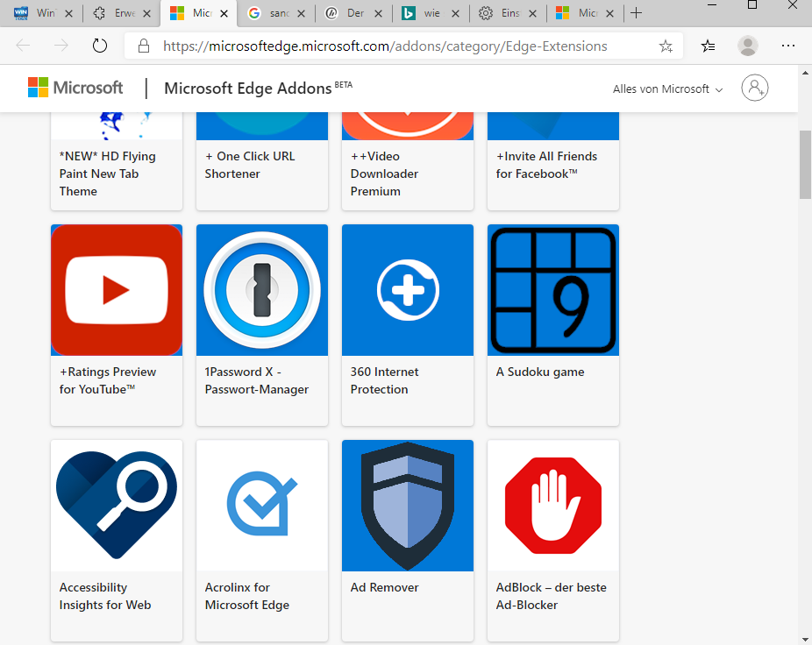Open the 1Password X - Passwort-Manager title

256,380
